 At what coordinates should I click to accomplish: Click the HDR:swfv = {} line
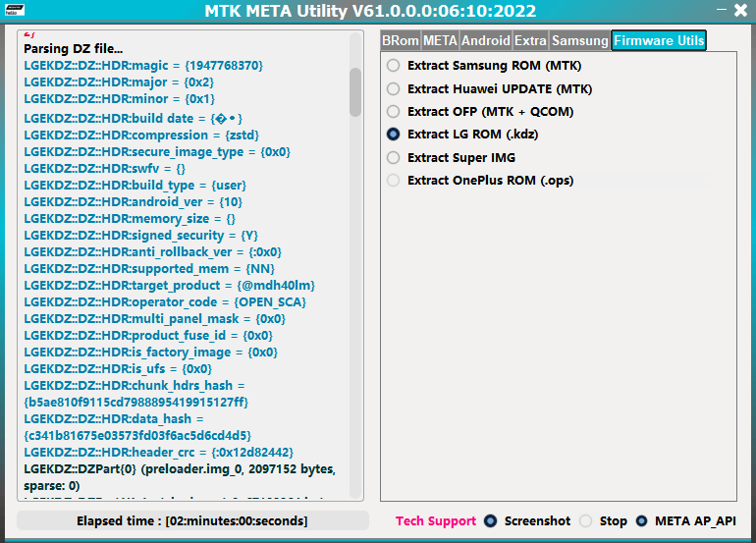[x=105, y=169]
